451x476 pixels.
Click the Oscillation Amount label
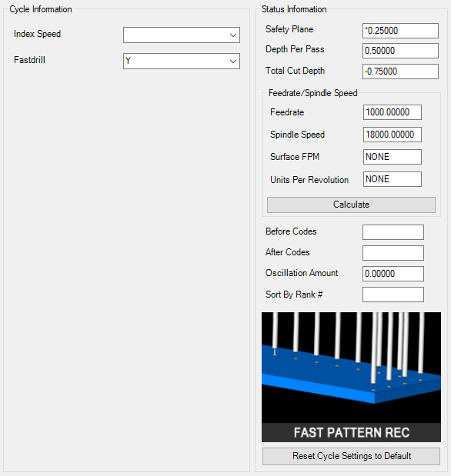click(302, 273)
